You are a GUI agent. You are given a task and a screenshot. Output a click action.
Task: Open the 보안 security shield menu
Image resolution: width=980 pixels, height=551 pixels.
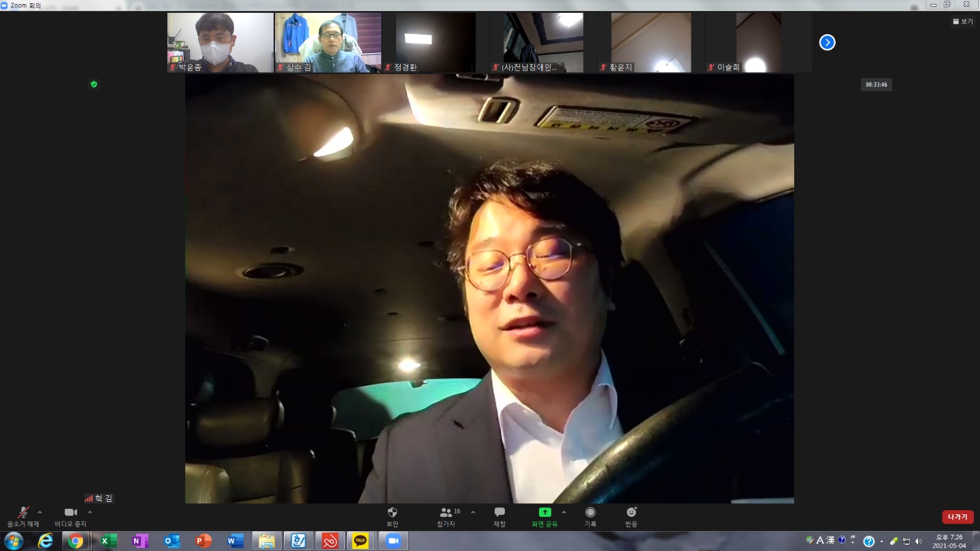393,517
